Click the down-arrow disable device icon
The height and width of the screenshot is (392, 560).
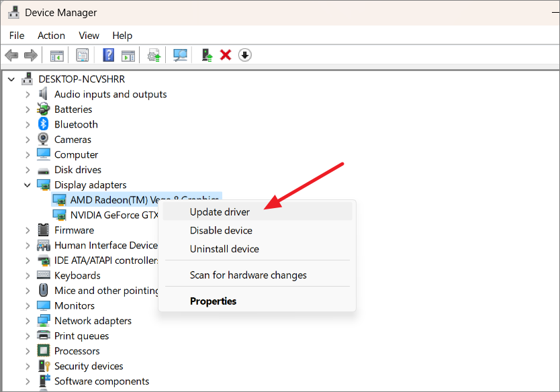click(x=244, y=55)
